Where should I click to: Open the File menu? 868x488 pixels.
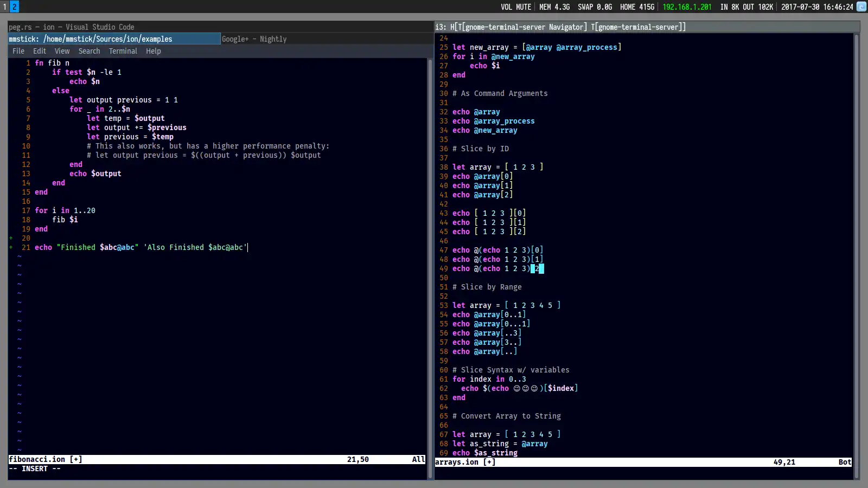[18, 51]
